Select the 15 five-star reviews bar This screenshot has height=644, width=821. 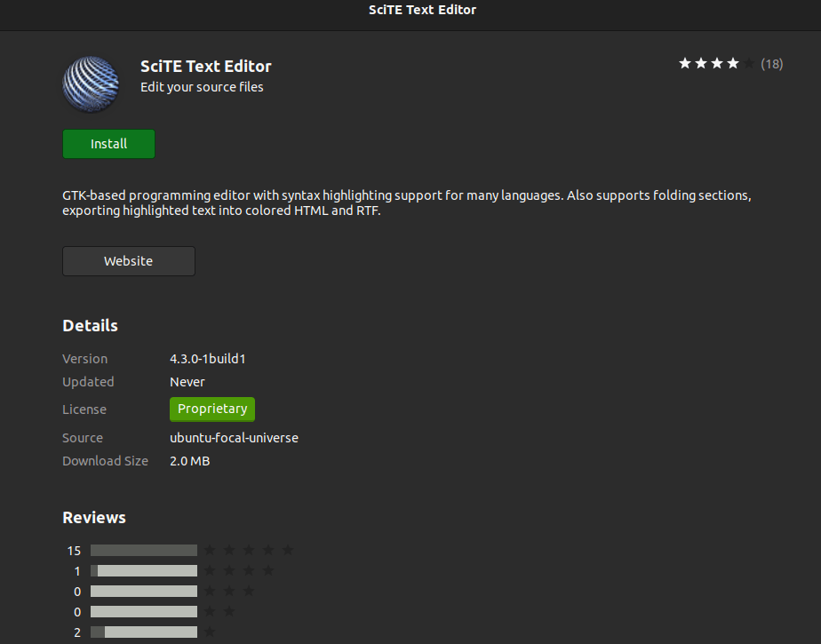pos(144,550)
